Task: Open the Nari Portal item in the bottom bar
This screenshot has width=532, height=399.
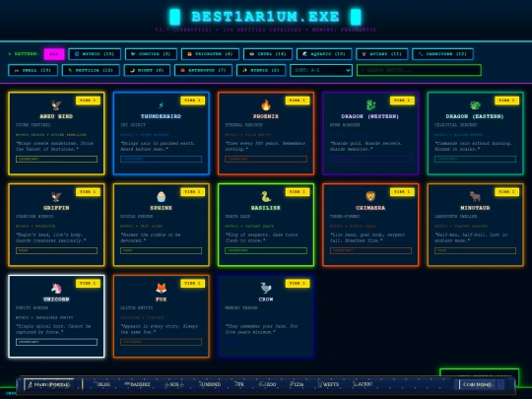Action: pos(49,384)
